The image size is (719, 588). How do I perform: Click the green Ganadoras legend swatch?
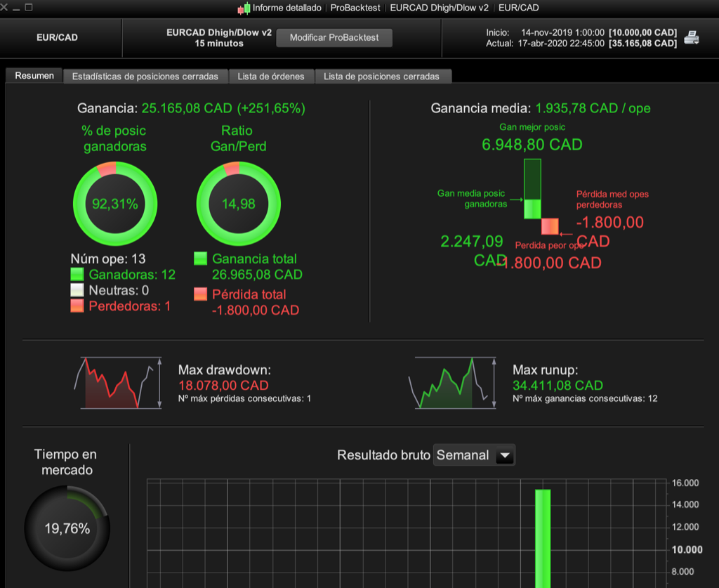tap(77, 274)
